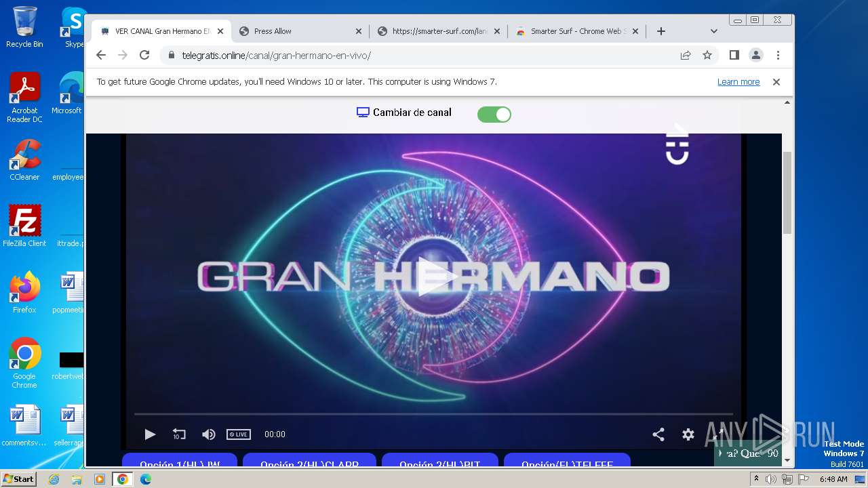Image resolution: width=868 pixels, height=488 pixels.
Task: Show hidden system tray icons
Action: pos(756,479)
